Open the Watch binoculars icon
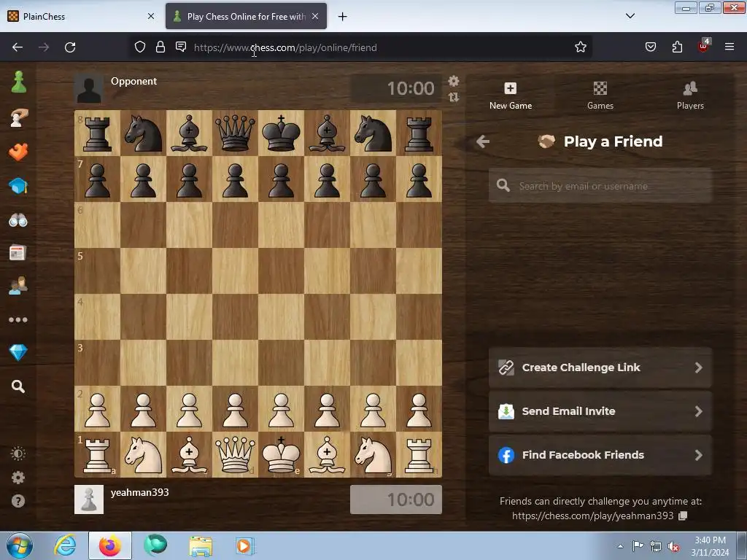This screenshot has height=560, width=747. pyautogui.click(x=18, y=220)
